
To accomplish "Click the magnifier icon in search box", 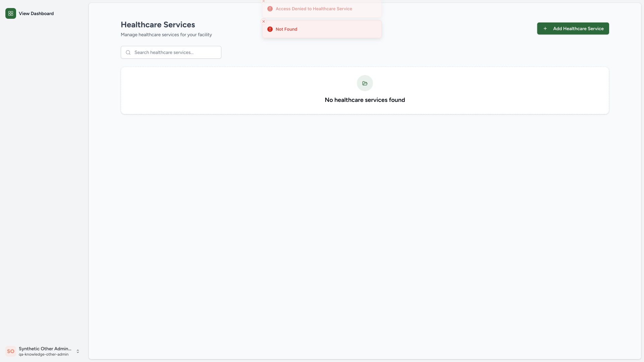I will point(128,52).
